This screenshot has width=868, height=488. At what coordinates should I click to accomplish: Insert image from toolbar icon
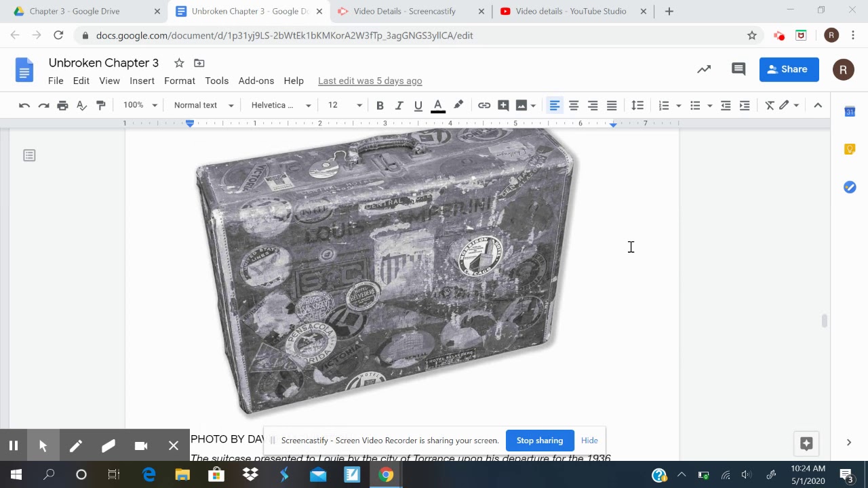[x=521, y=105]
